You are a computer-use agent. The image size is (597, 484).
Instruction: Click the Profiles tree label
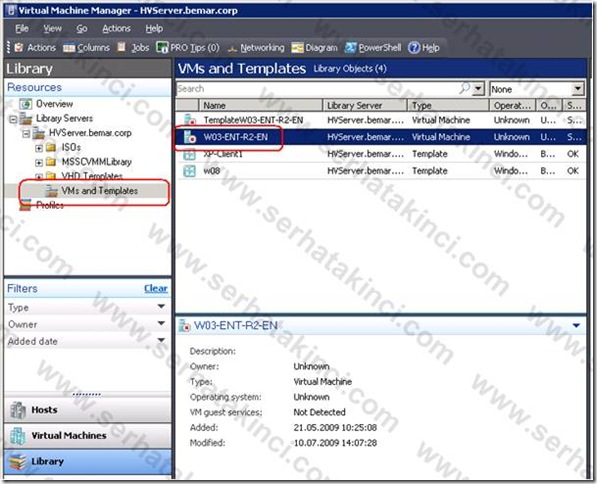pos(49,205)
